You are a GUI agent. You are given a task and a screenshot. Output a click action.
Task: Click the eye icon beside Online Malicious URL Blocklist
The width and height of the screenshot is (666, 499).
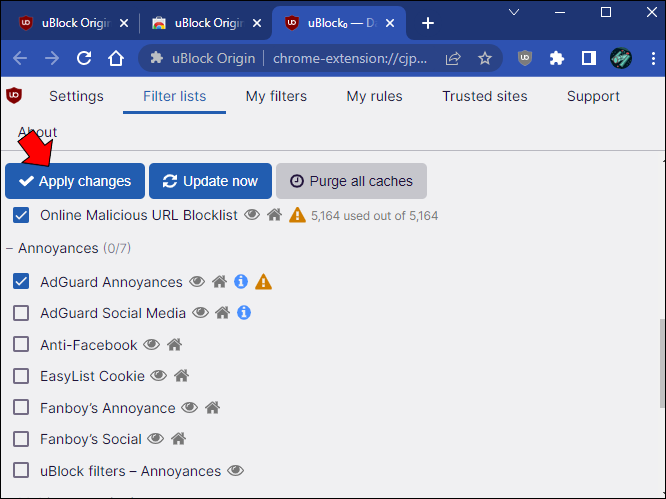(x=252, y=215)
